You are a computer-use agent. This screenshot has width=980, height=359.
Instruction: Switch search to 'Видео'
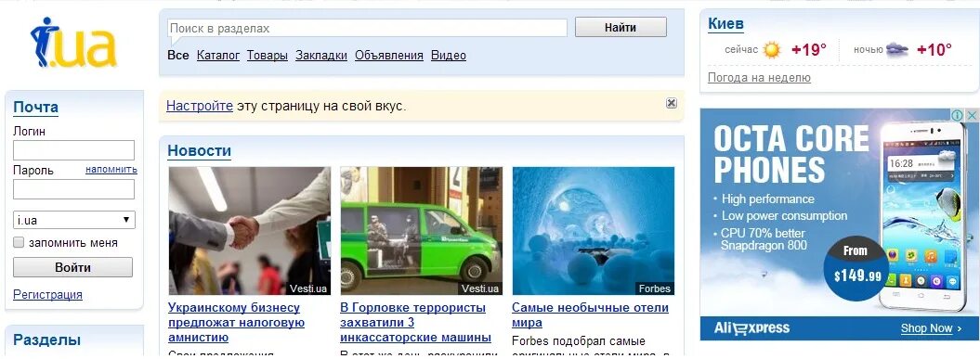(448, 55)
